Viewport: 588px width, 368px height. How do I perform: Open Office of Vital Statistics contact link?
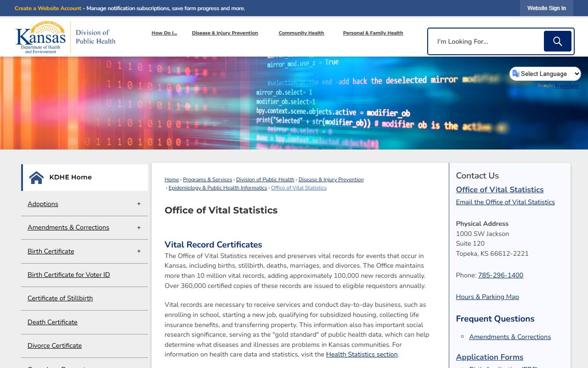tap(500, 190)
